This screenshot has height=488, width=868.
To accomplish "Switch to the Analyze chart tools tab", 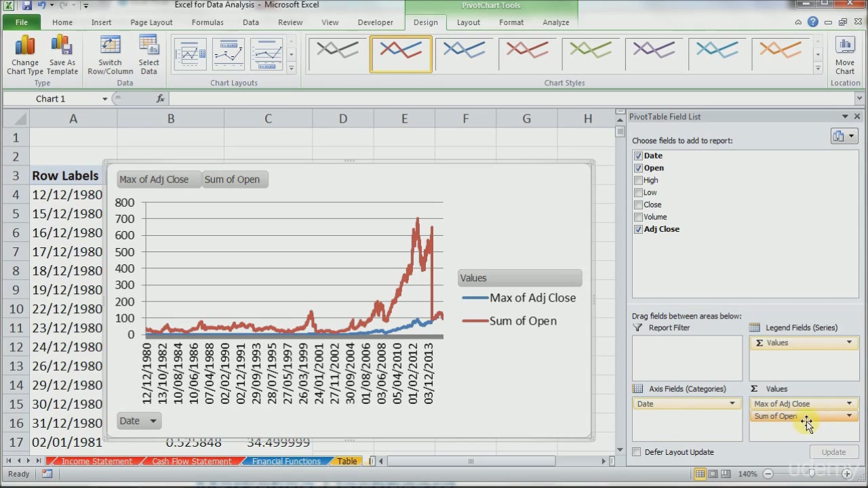I will point(555,22).
